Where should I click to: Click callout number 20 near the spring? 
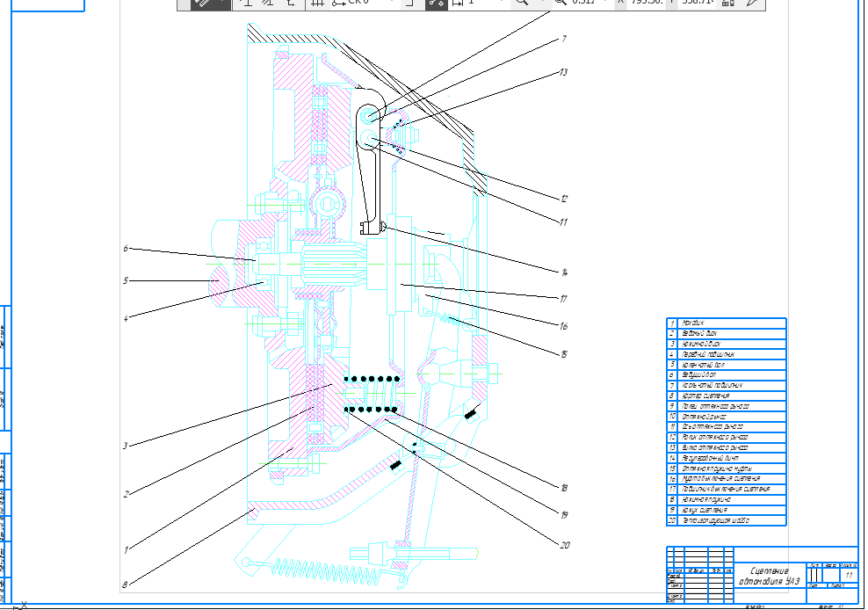(563, 544)
